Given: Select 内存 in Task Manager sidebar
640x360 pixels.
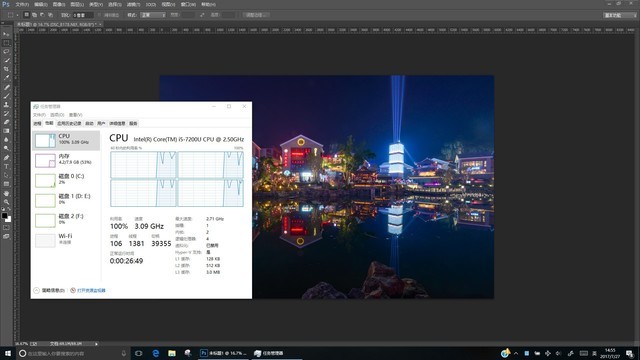Looking at the screenshot, I should click(66, 160).
